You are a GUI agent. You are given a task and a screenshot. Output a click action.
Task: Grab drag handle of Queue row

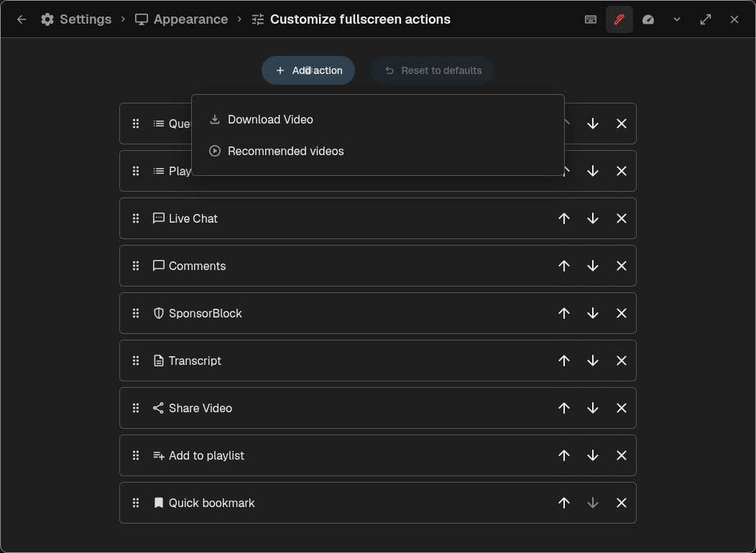(x=136, y=124)
